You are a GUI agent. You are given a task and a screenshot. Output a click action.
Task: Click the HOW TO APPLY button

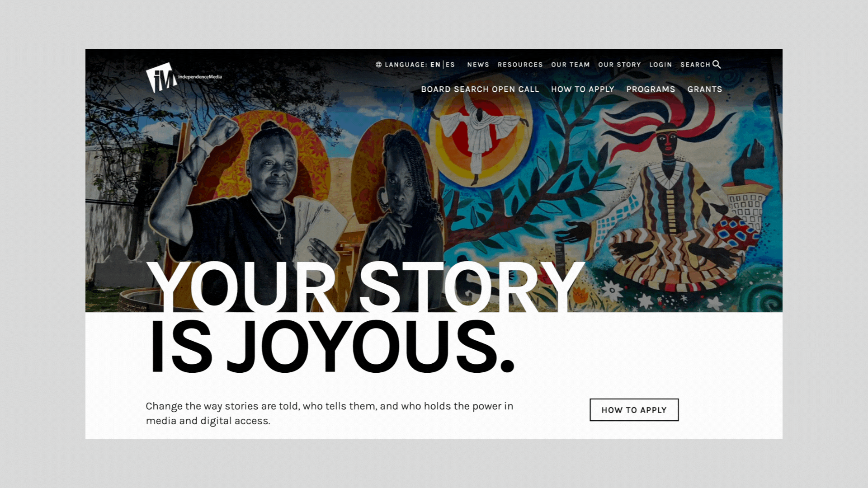(633, 410)
